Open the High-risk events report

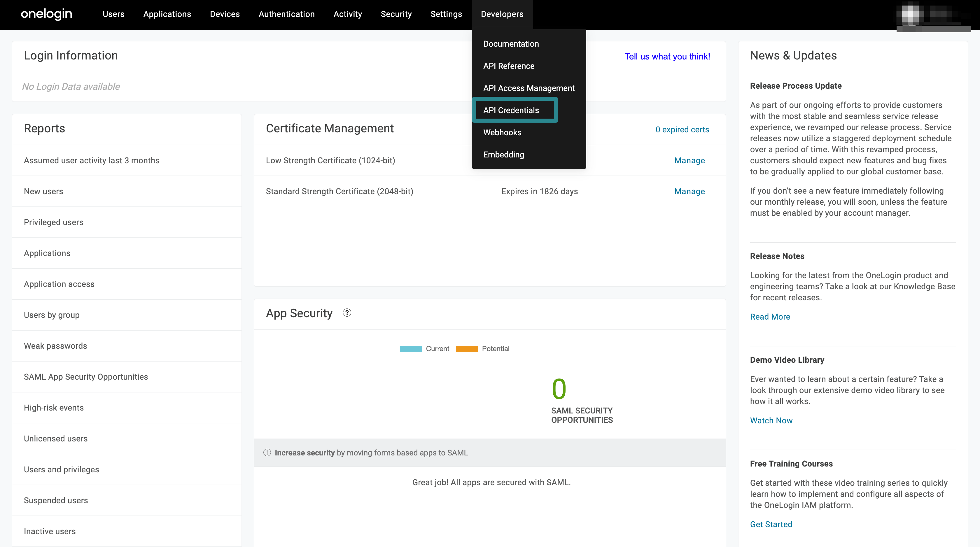127,408
